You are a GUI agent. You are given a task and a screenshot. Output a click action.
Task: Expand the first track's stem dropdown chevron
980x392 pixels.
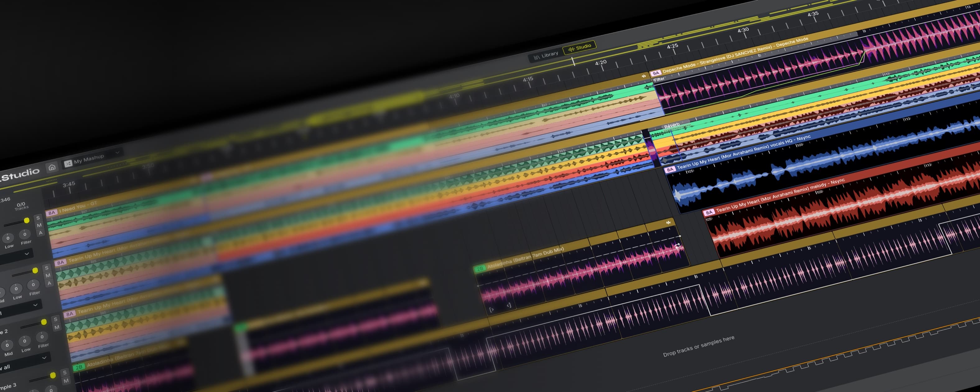pos(27,254)
